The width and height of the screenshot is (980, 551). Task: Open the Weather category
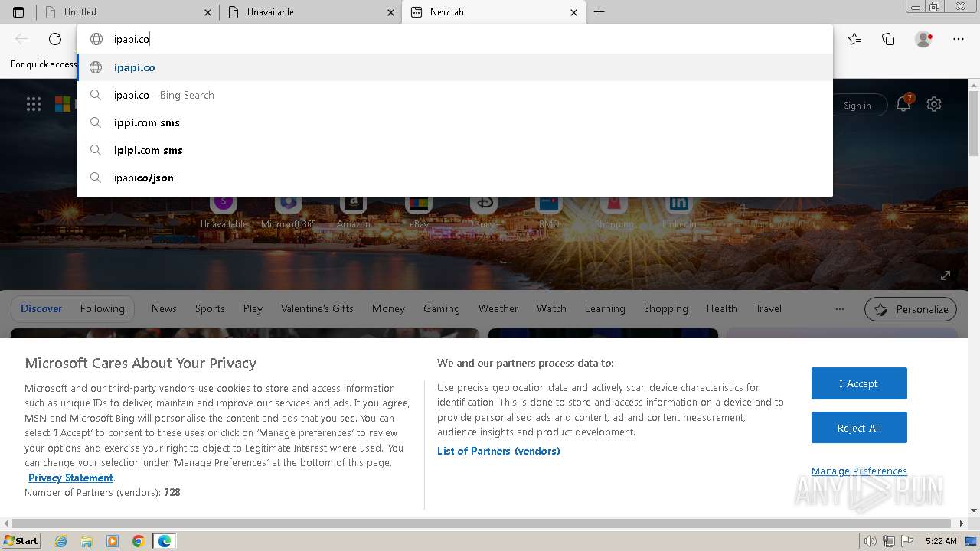498,308
